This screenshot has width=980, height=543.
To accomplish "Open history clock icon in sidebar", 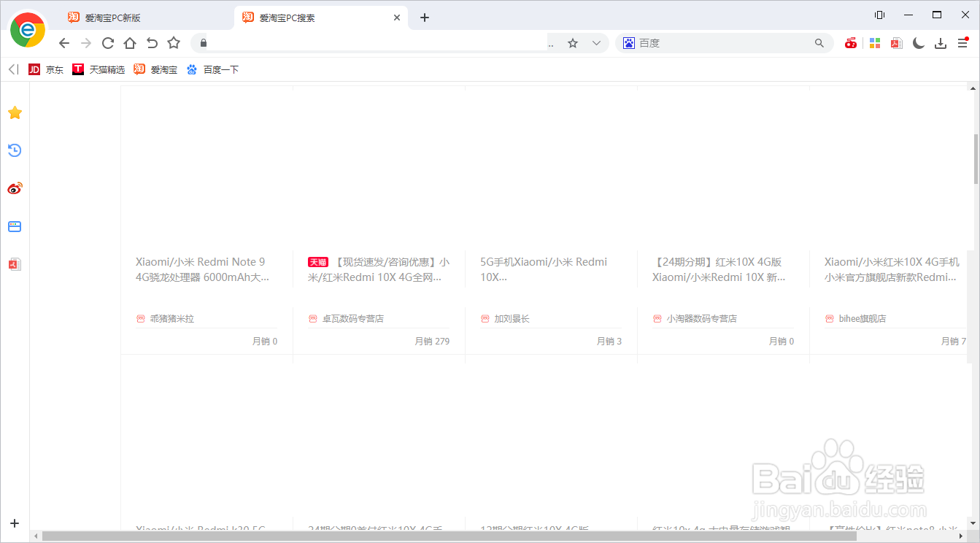I will 15,150.
